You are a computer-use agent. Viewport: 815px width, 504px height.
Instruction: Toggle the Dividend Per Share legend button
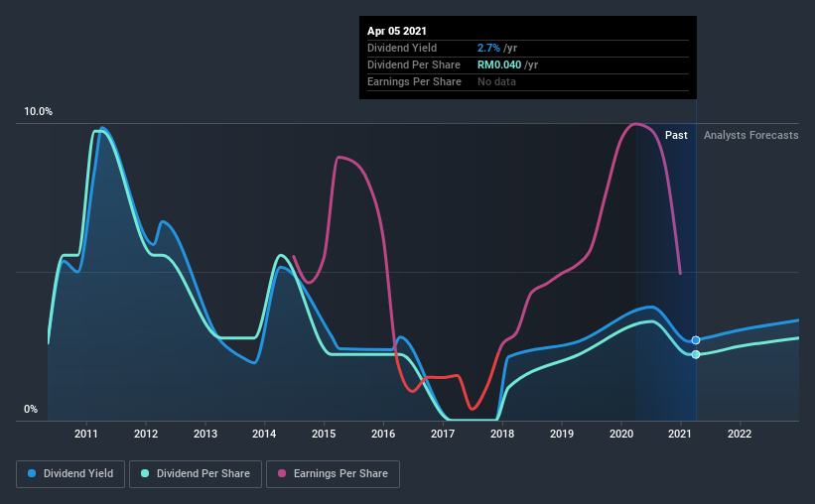pyautogui.click(x=196, y=474)
